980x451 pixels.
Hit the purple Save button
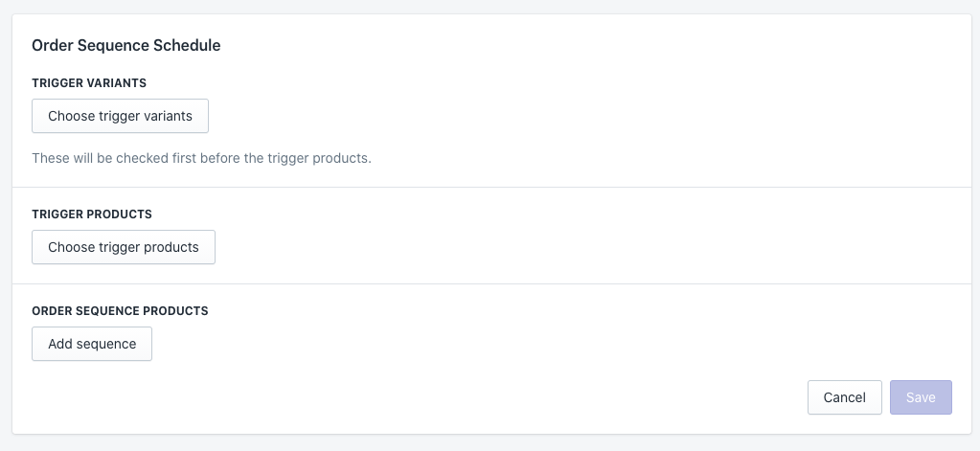point(921,397)
